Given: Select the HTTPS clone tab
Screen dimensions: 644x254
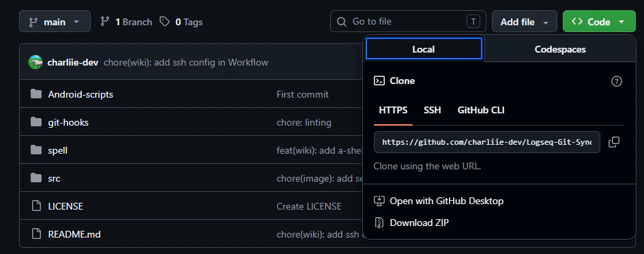Looking at the screenshot, I should click(393, 110).
